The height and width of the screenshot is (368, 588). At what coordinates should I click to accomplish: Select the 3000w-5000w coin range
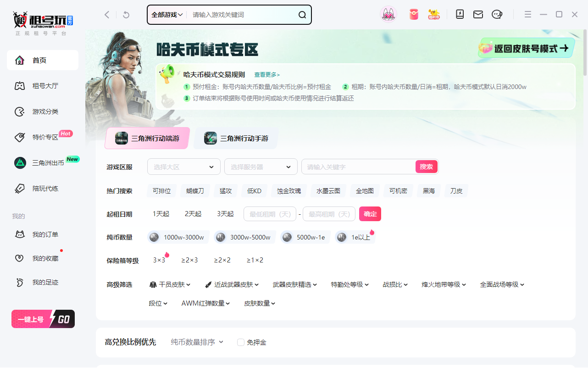245,237
